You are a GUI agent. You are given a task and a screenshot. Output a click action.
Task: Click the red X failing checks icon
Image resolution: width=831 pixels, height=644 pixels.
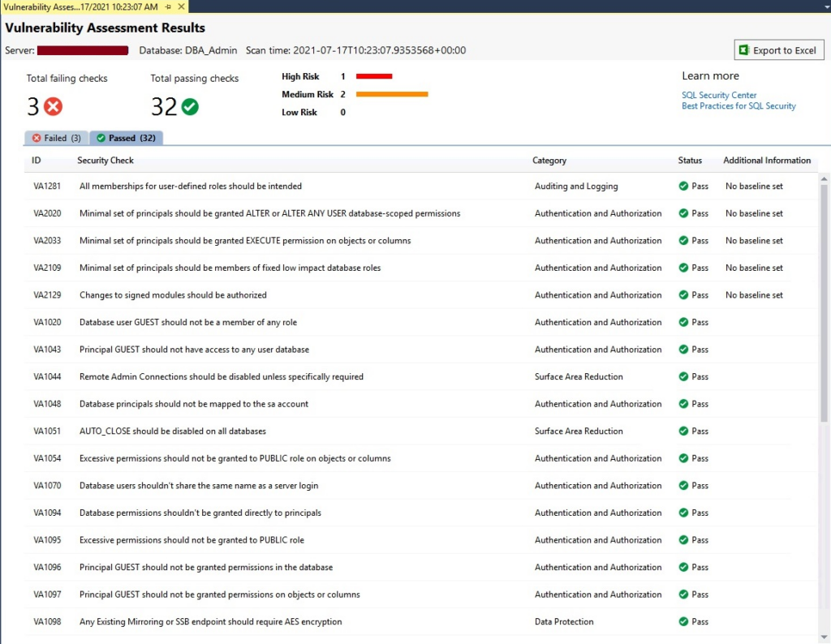54,106
